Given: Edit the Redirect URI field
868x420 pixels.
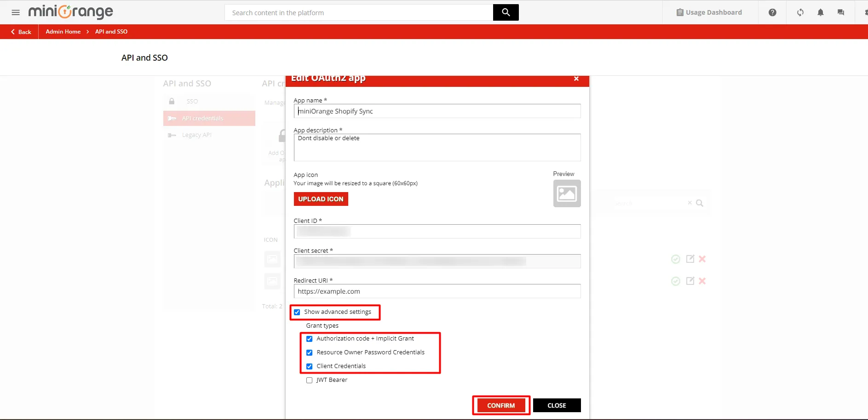Looking at the screenshot, I should 437,291.
